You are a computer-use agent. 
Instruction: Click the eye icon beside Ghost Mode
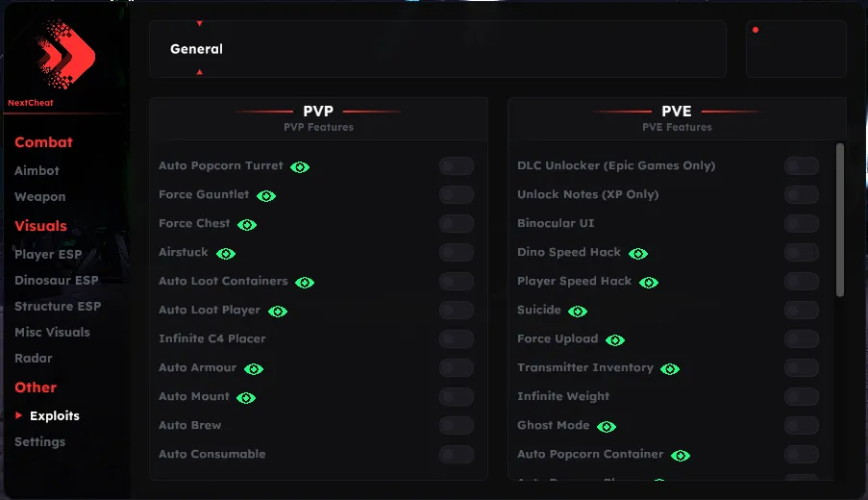click(x=607, y=426)
